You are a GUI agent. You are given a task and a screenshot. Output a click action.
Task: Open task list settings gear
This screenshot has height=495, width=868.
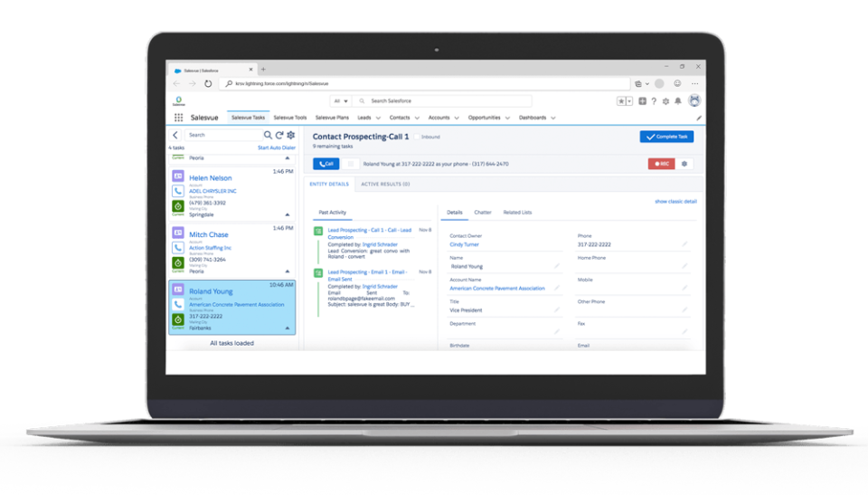[x=290, y=135]
